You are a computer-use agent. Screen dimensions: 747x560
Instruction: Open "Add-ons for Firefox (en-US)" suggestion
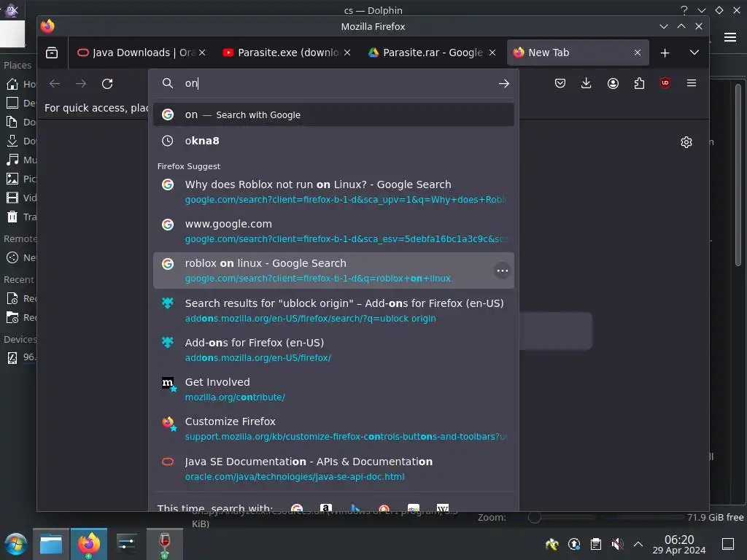(333, 349)
